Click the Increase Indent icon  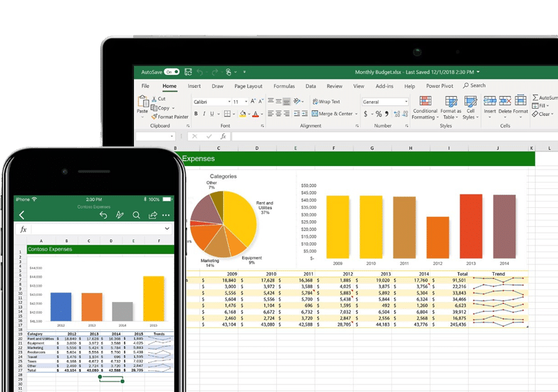tap(305, 114)
